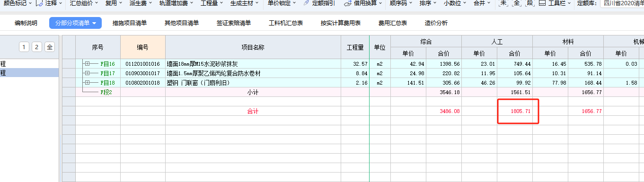Click the 综合 group header
The height and width of the screenshot is (182, 644).
tap(426, 42)
